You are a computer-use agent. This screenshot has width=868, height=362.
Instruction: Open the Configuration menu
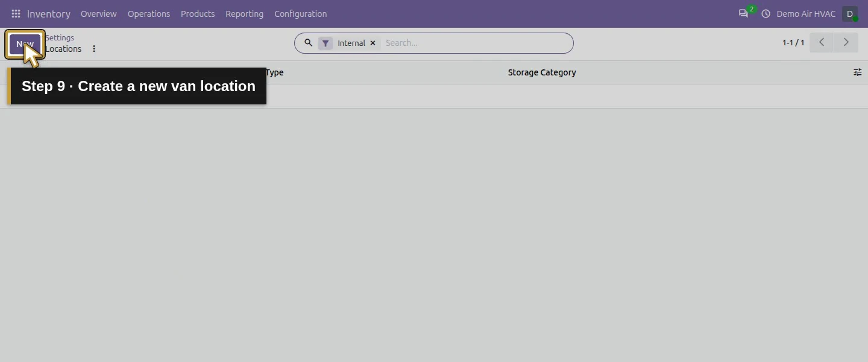coord(301,14)
